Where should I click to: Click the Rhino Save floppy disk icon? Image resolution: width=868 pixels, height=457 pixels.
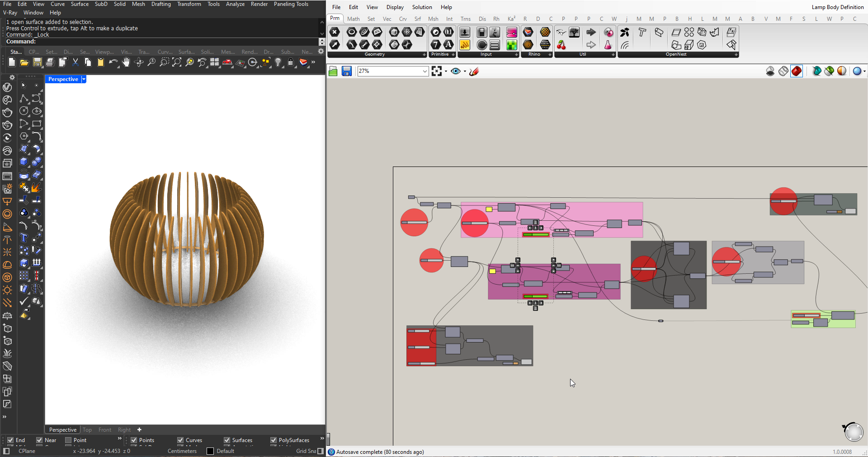click(x=37, y=62)
